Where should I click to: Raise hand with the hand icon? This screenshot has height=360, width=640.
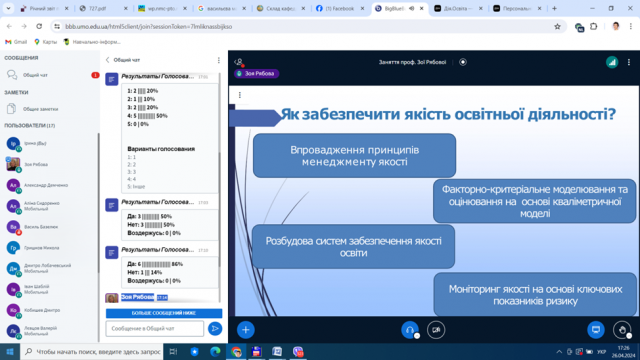(622, 330)
